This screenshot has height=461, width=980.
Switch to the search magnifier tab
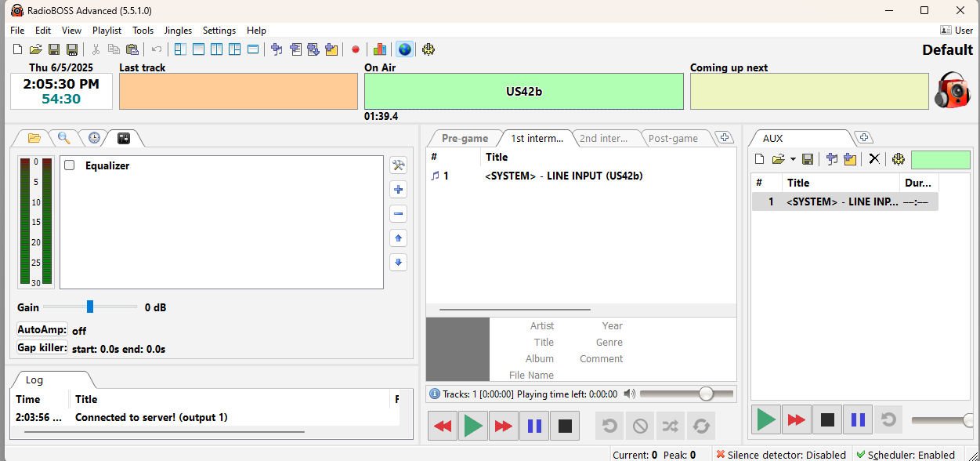pos(63,138)
